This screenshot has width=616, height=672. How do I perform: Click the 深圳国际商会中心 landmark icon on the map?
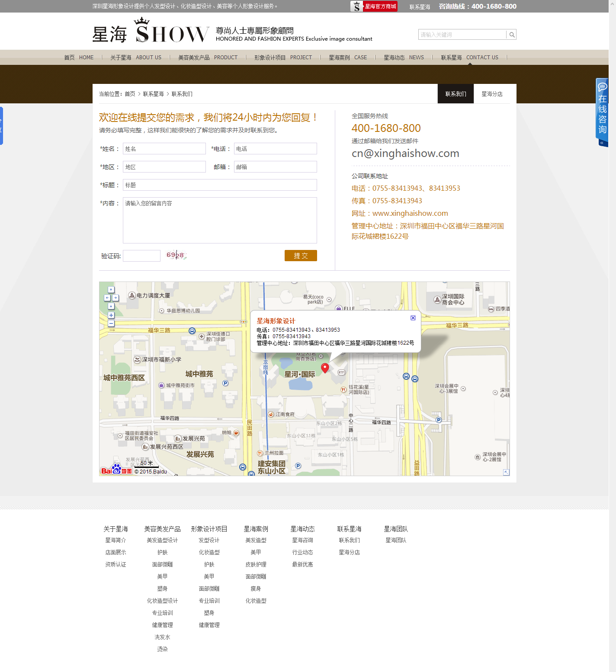click(x=437, y=299)
